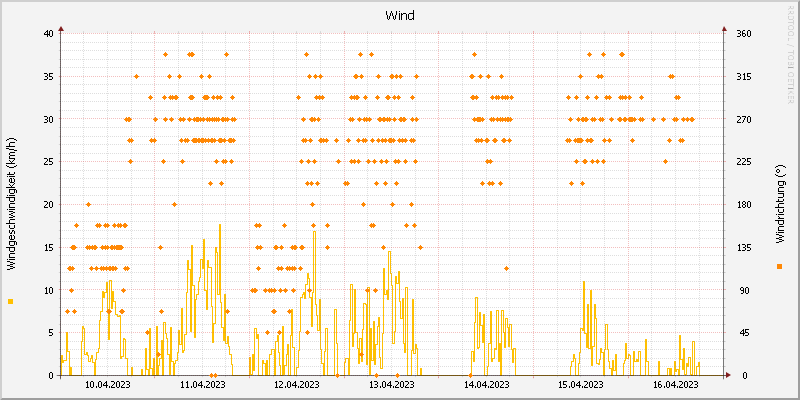The width and height of the screenshot is (800, 400).
Task: Click the arrowhead atop the left axis
Action: (x=61, y=29)
